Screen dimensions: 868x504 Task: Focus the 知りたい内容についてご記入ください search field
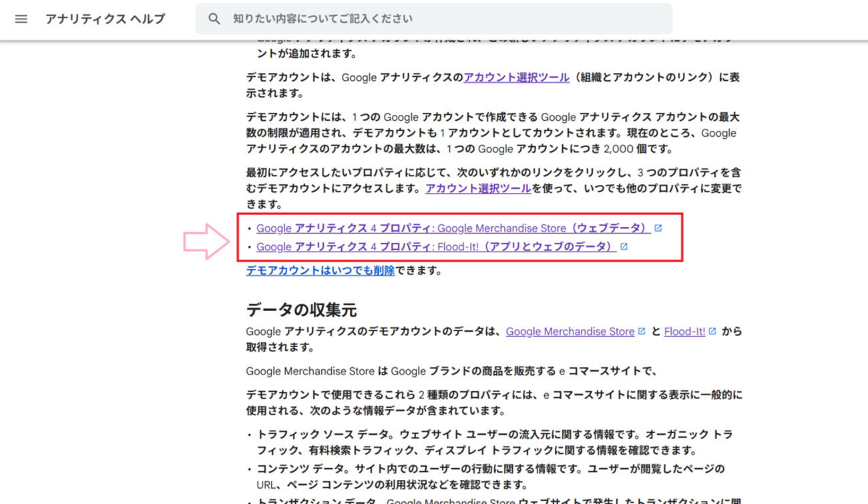coord(434,19)
